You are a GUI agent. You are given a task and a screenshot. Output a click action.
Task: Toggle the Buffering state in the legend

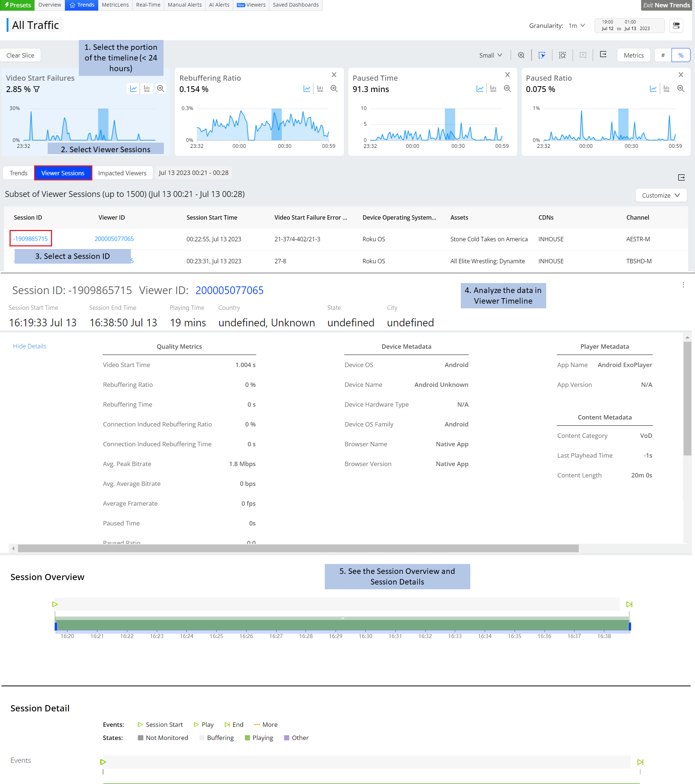(217, 737)
